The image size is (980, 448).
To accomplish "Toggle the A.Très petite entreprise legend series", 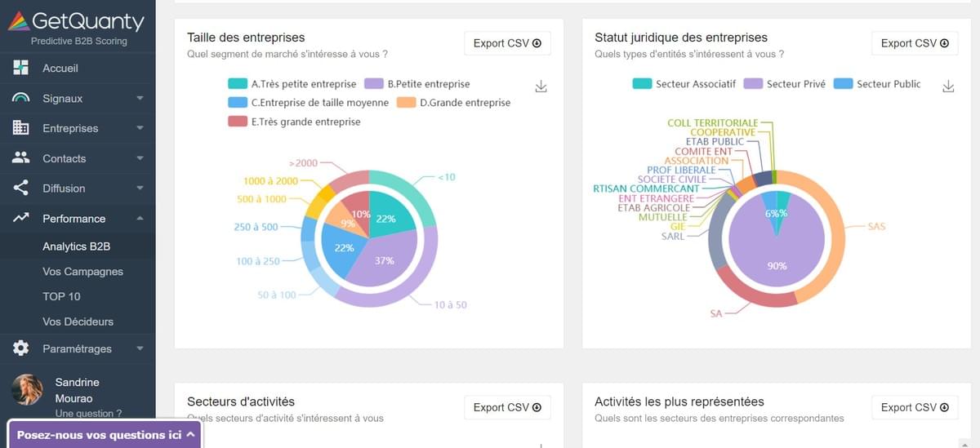I will point(238,83).
